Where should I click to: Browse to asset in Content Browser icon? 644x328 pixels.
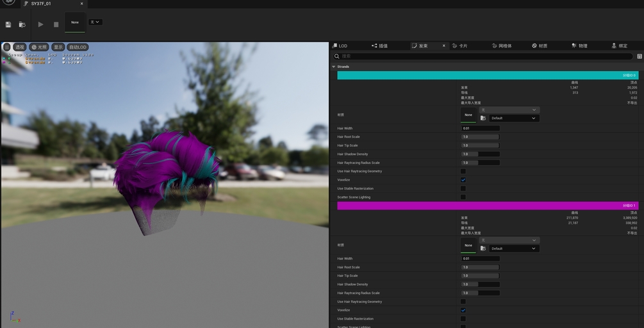click(x=22, y=24)
